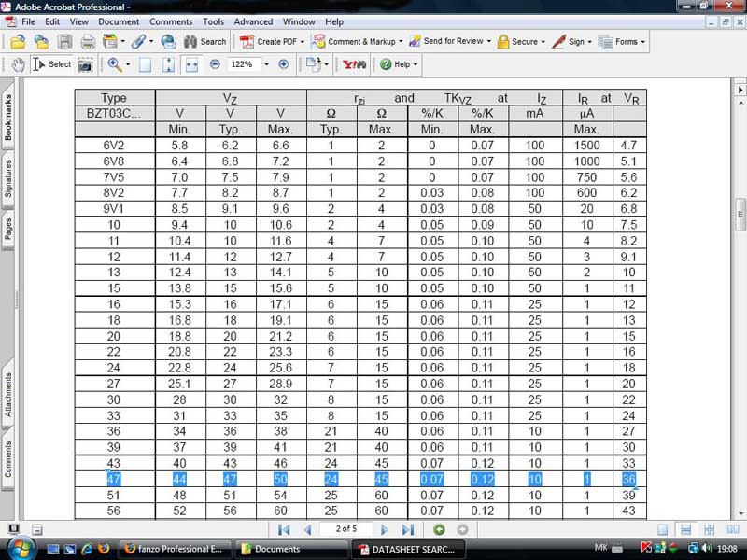Activate the Fit Width view button
The height and width of the screenshot is (560, 747).
(191, 64)
